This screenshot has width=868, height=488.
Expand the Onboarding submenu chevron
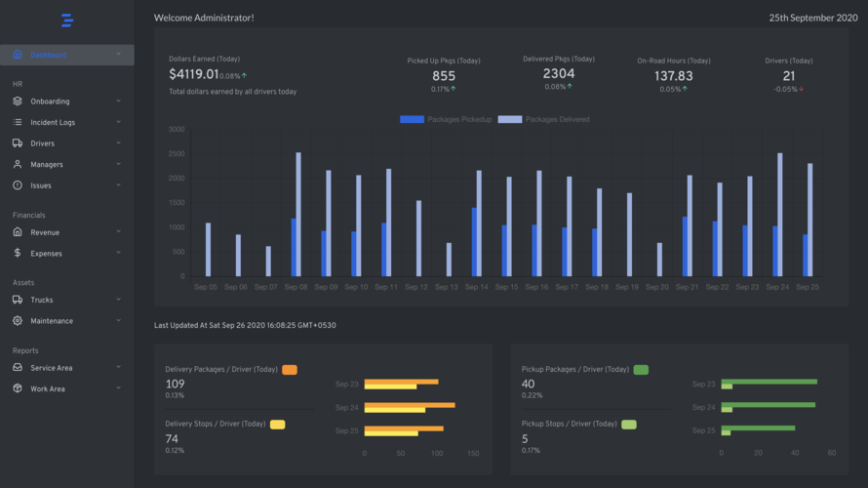click(118, 101)
